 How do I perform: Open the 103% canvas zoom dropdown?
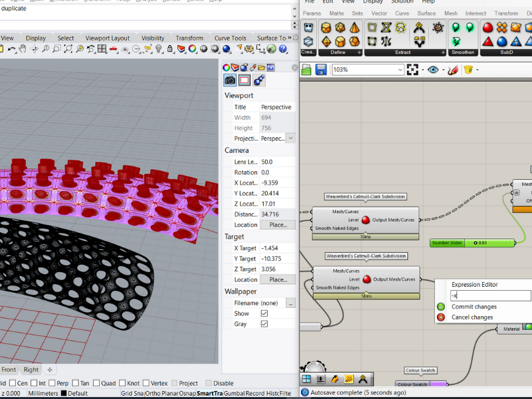(400, 70)
